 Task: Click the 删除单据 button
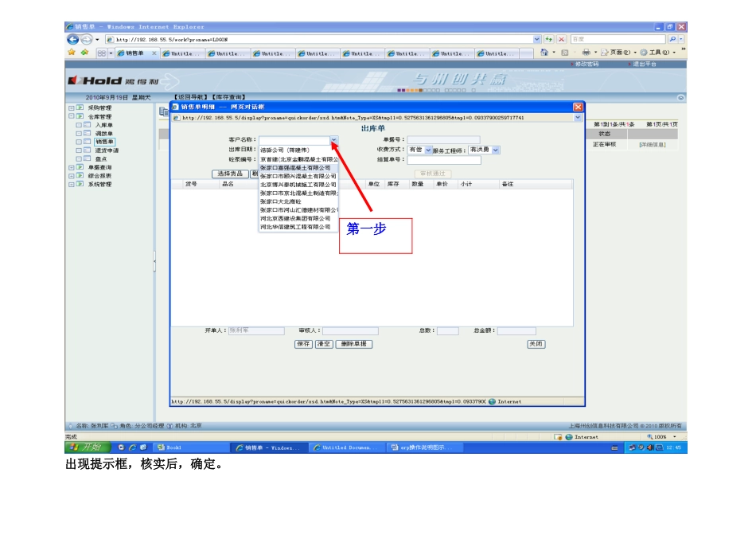pos(354,344)
